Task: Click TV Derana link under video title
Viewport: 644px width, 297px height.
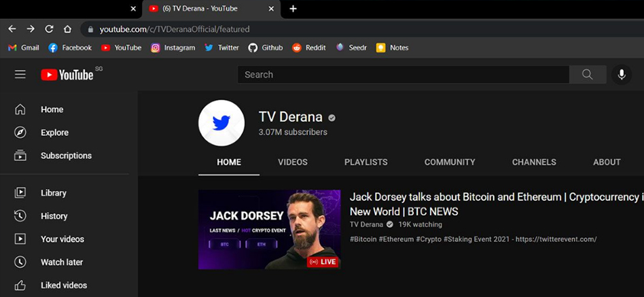Action: (366, 224)
